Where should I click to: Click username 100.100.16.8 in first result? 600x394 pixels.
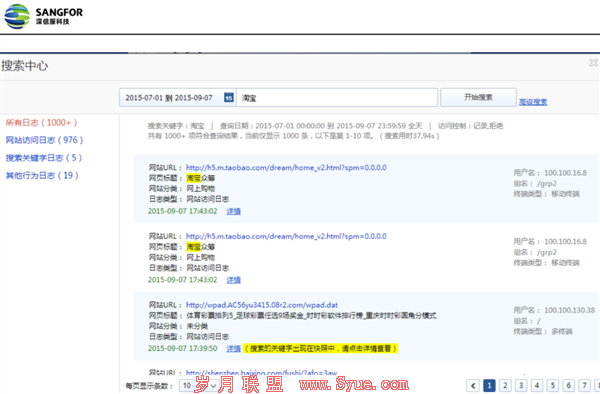(x=565, y=173)
